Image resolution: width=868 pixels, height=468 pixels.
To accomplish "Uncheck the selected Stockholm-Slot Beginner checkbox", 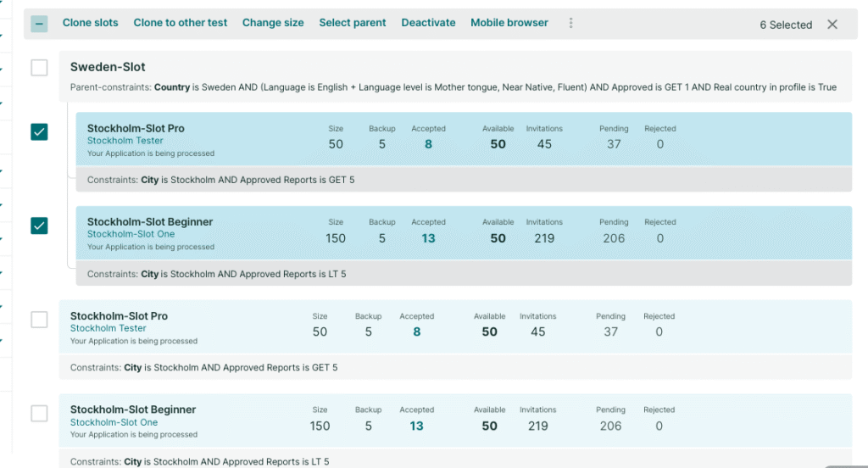I will click(x=39, y=226).
